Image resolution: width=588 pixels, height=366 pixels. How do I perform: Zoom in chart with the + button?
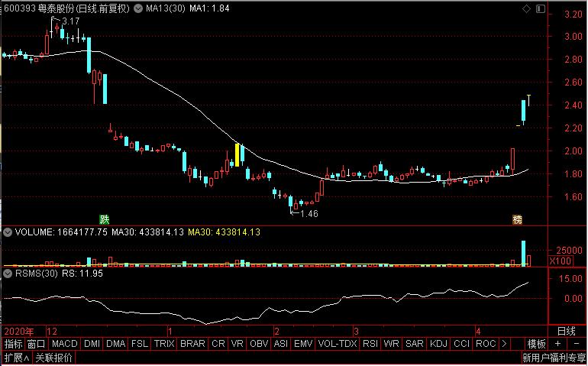(x=558, y=344)
